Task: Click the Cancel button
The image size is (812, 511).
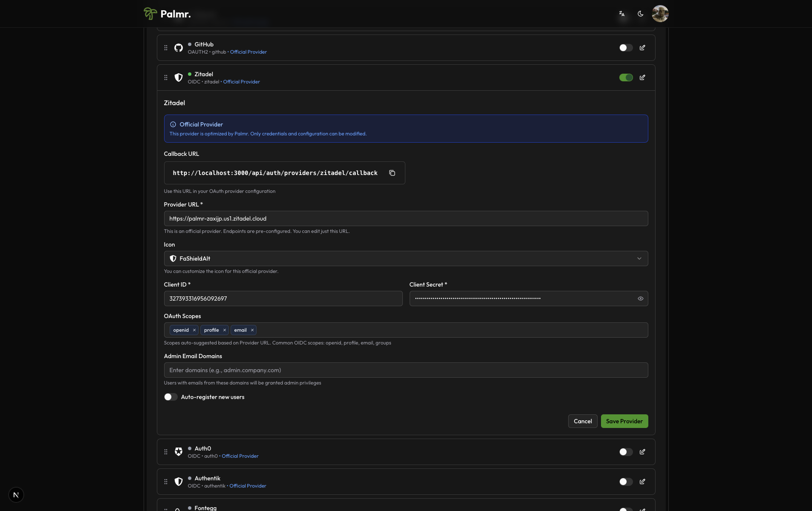Action: [x=583, y=421]
